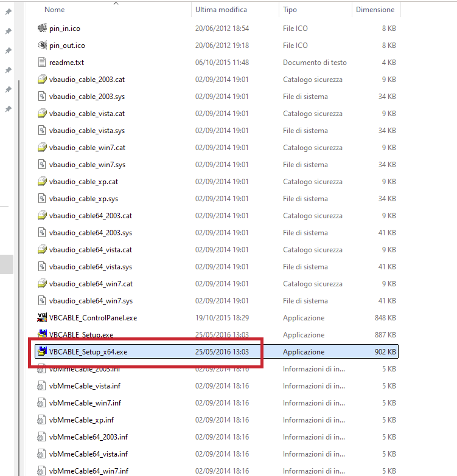Click the date 20/06/2012 18:54

[222, 28]
